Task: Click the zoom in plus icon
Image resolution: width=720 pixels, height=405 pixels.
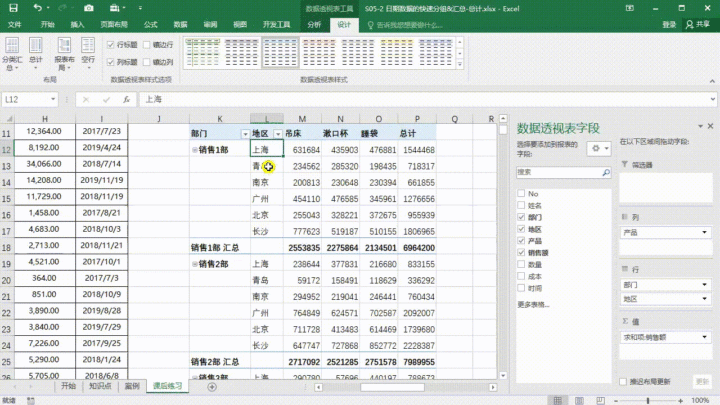Action: (681, 401)
